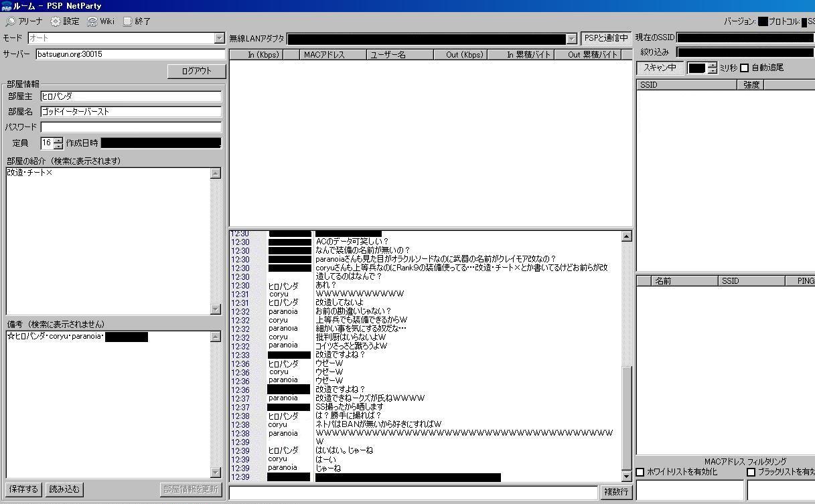815x504 pixels.
Task: Click the 読み込む load button
Action: [x=64, y=489]
